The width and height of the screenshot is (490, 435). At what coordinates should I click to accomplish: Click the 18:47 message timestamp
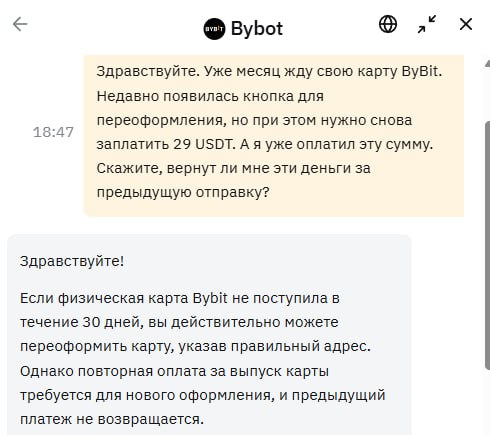tap(53, 132)
